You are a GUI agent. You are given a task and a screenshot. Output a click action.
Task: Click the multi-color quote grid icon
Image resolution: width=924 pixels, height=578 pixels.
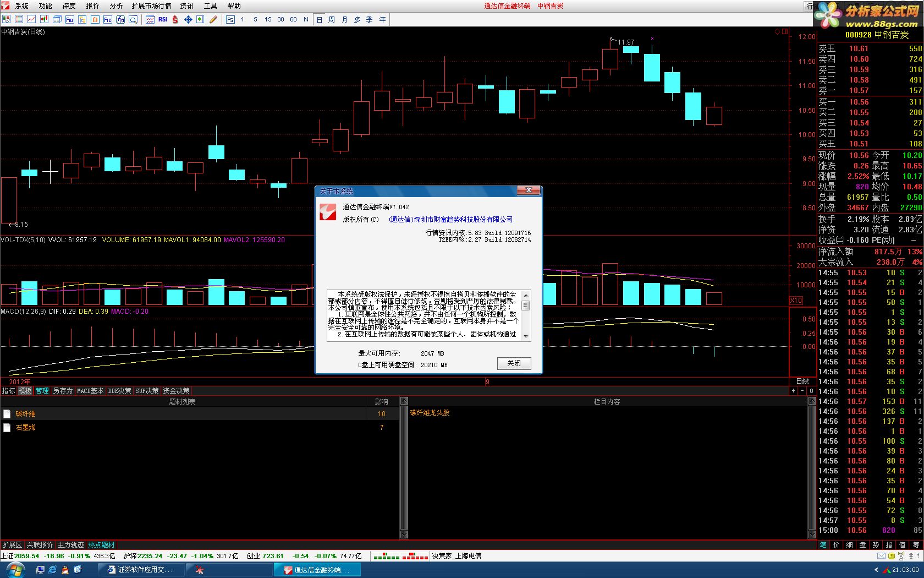(19, 19)
